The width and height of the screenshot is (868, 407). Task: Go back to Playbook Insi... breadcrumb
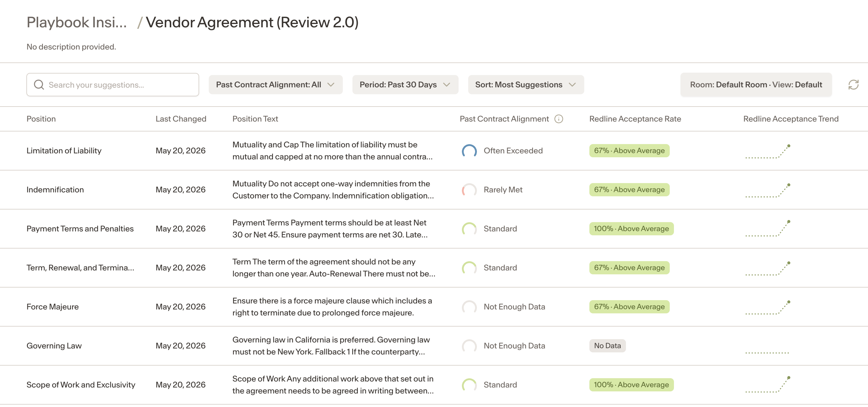click(76, 22)
